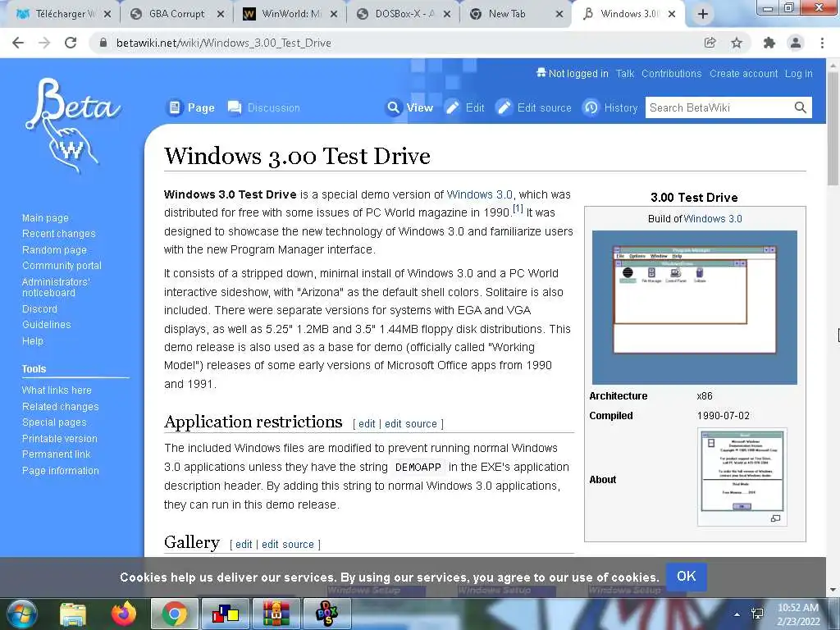The image size is (840, 630).
Task: Select the View action
Action: point(410,107)
